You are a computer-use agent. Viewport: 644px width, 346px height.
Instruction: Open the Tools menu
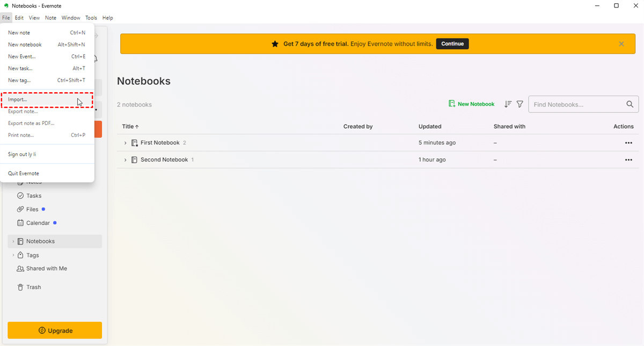click(91, 18)
